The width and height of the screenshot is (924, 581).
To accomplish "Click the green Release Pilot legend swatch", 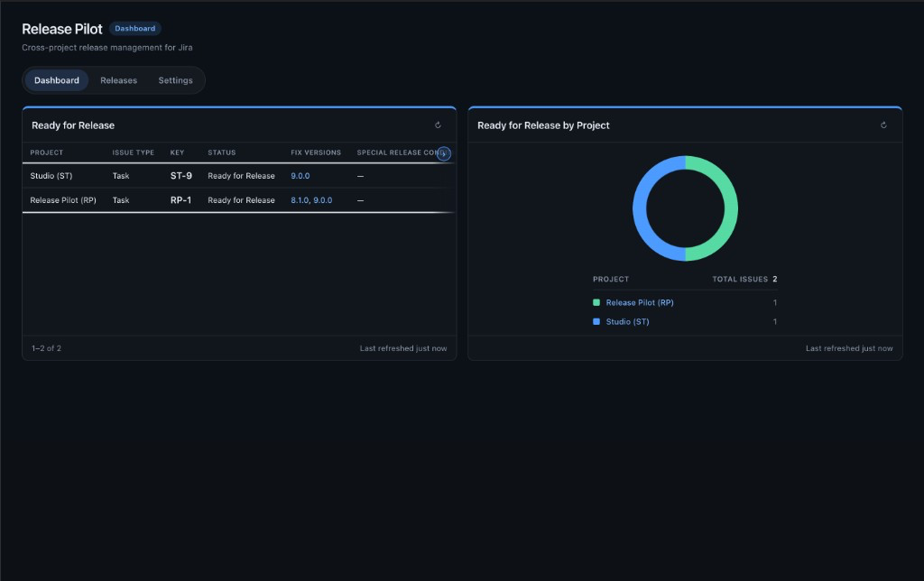I will pyautogui.click(x=596, y=302).
